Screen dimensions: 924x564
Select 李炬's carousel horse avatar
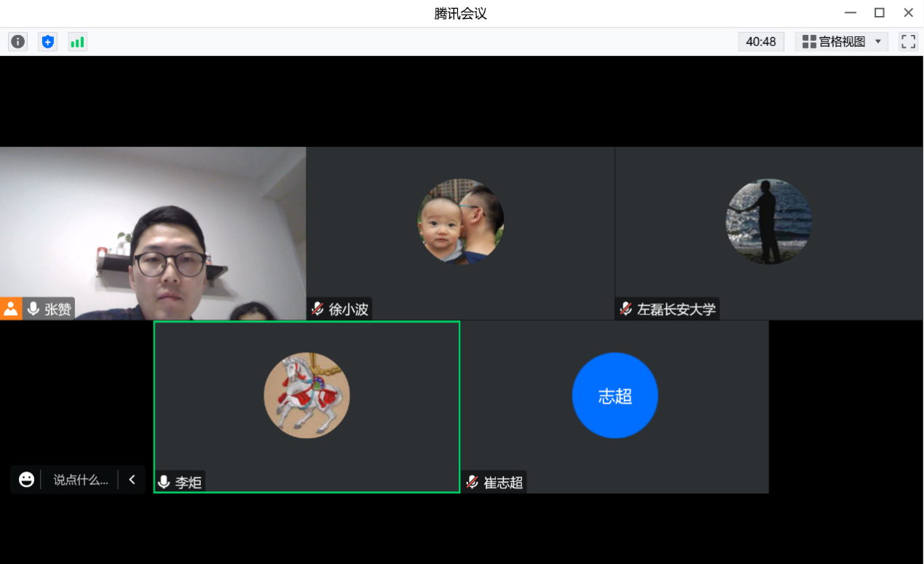307,395
